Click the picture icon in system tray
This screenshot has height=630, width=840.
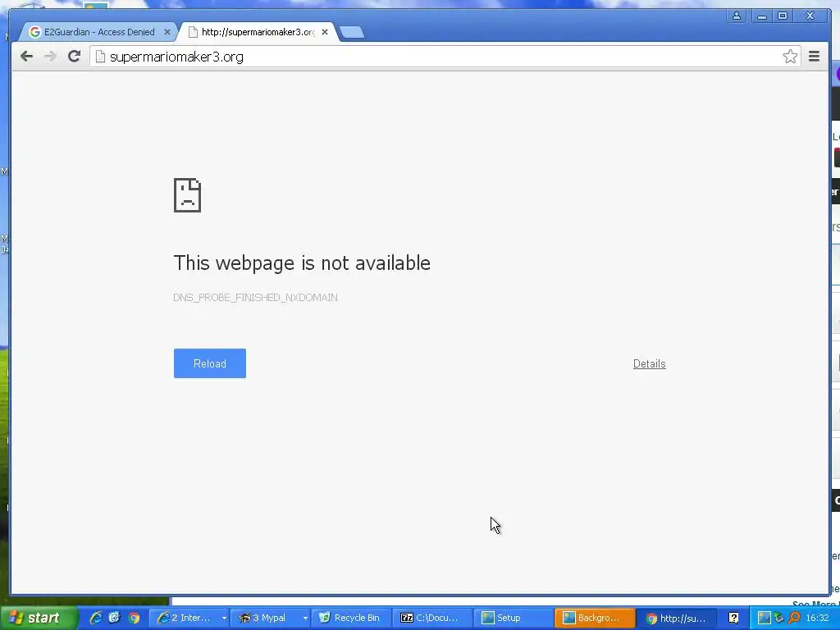point(764,619)
